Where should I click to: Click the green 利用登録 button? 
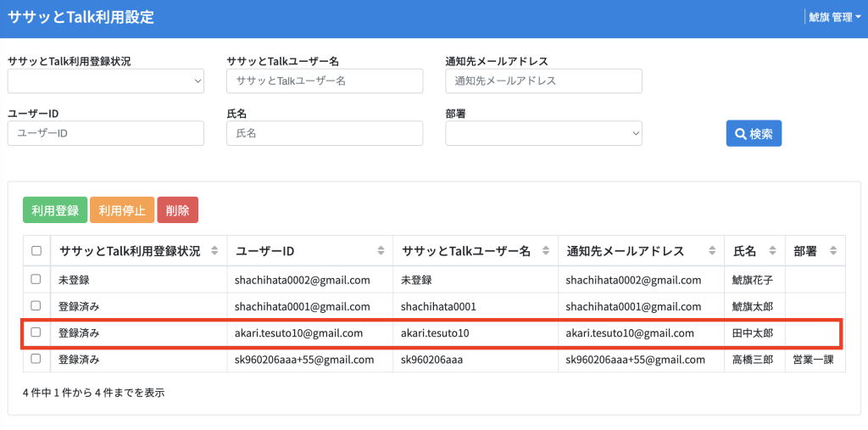[55, 210]
